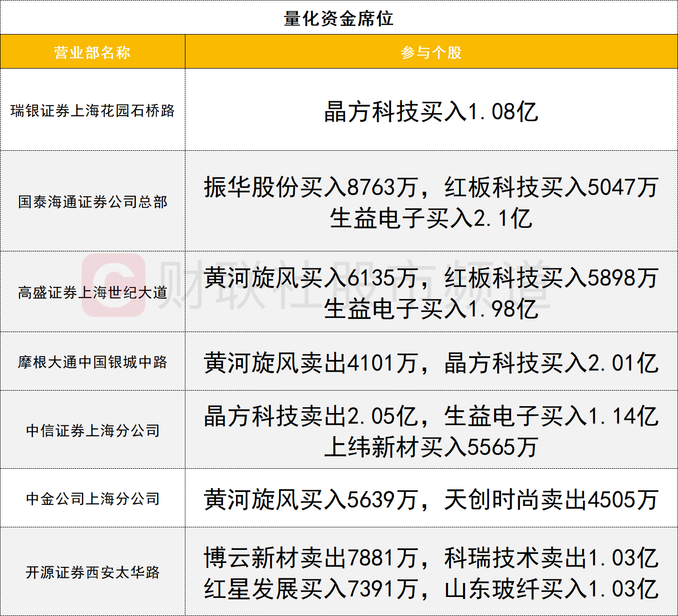Image resolution: width=678 pixels, height=616 pixels.
Task: Click the line 红星发展买入7391万，山东玻纤买入1.03亿
Action: tap(431, 589)
